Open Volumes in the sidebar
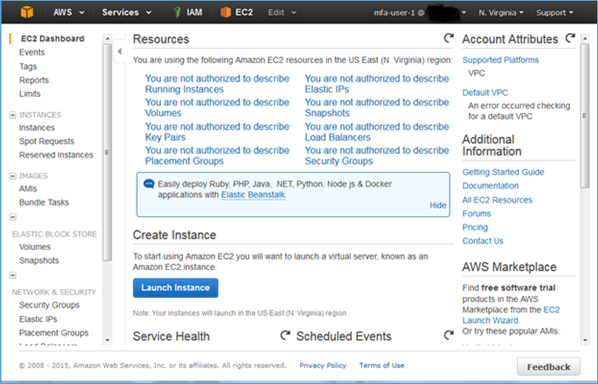 pyautogui.click(x=35, y=247)
